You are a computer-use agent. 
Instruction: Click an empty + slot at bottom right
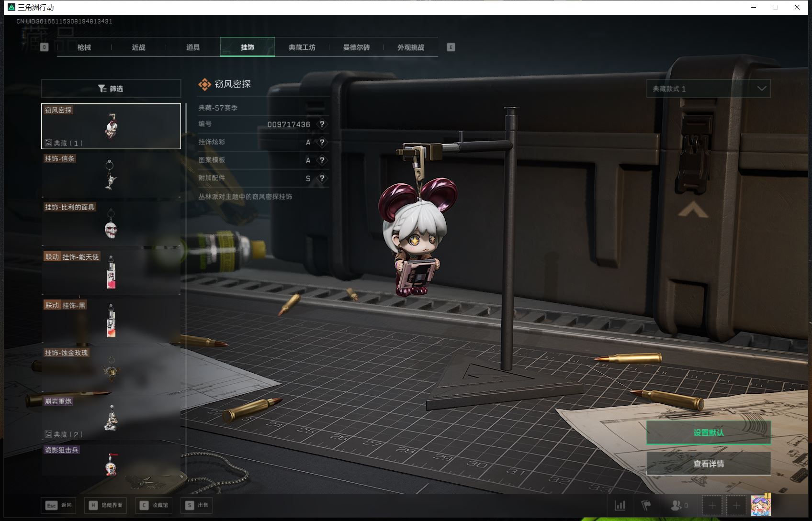point(712,505)
